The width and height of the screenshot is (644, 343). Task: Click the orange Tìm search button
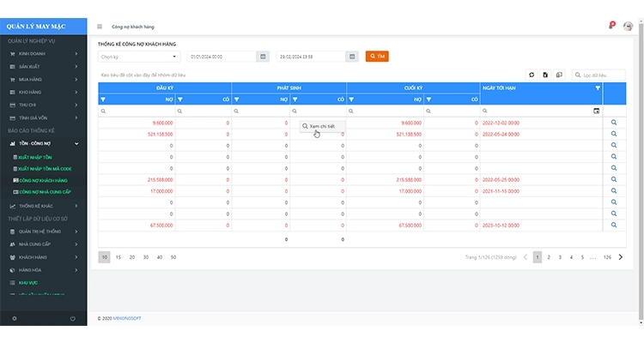(x=377, y=57)
